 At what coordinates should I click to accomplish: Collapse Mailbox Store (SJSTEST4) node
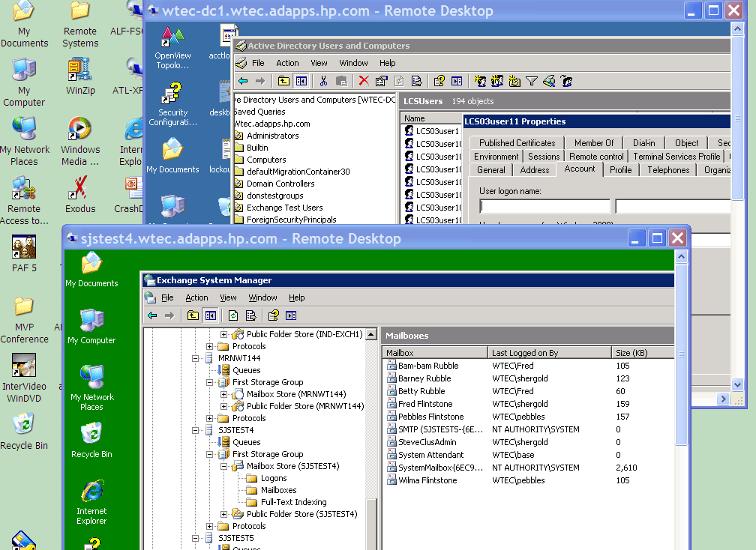223,466
